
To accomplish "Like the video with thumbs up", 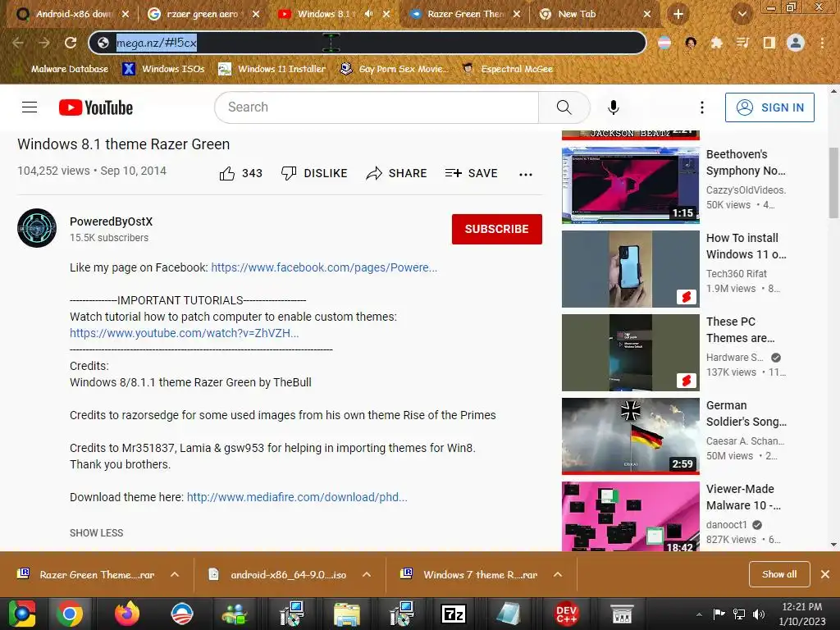I will coord(227,173).
